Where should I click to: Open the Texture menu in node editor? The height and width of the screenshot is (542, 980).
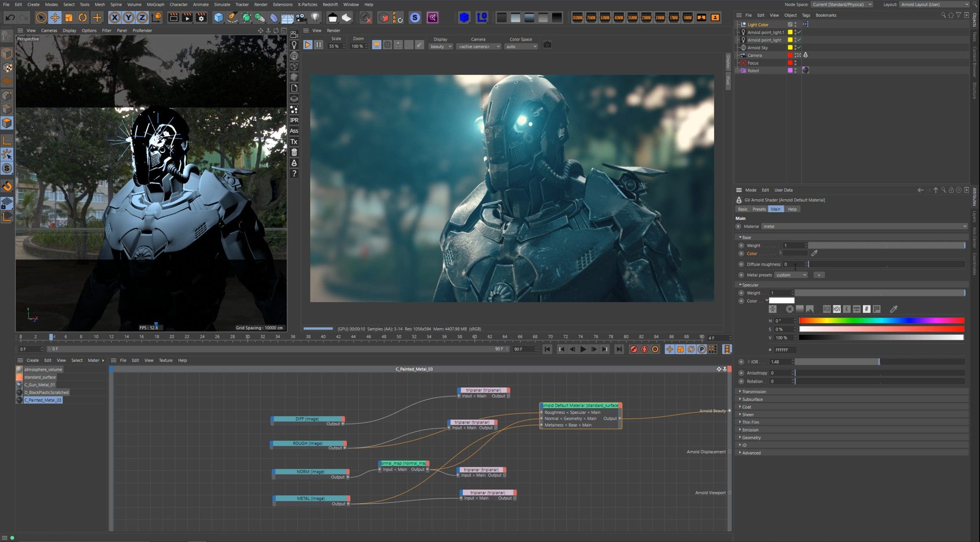pyautogui.click(x=166, y=360)
